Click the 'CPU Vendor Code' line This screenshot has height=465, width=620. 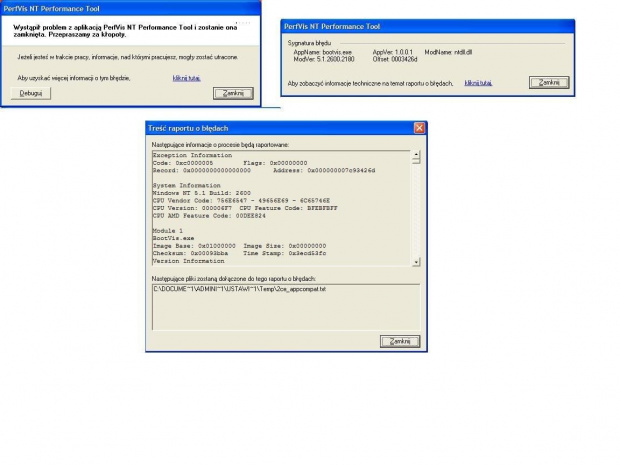point(241,200)
